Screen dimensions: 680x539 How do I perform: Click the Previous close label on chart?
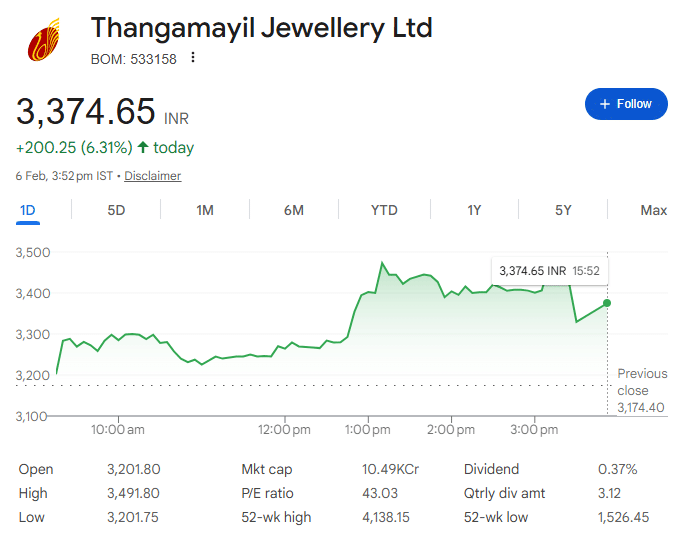[641, 382]
